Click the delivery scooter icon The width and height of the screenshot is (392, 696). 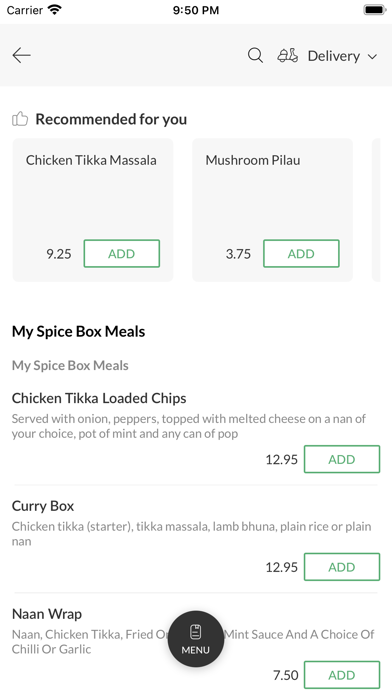pyautogui.click(x=288, y=55)
